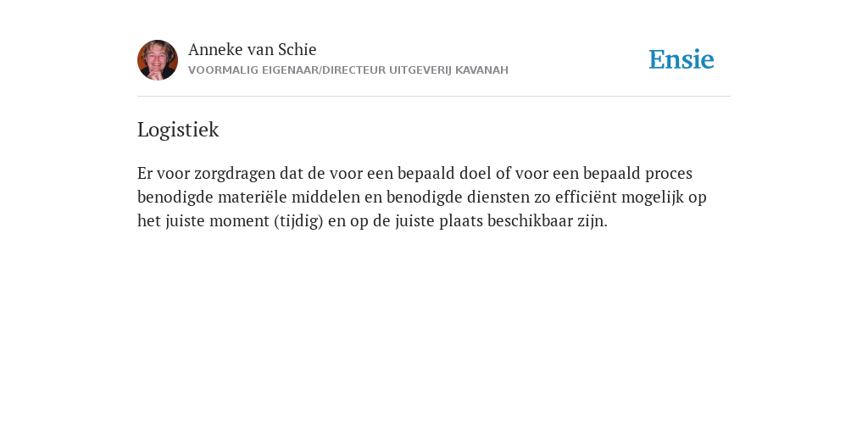
Task: Open Anneke van Schie's profile photo
Action: 158,60
